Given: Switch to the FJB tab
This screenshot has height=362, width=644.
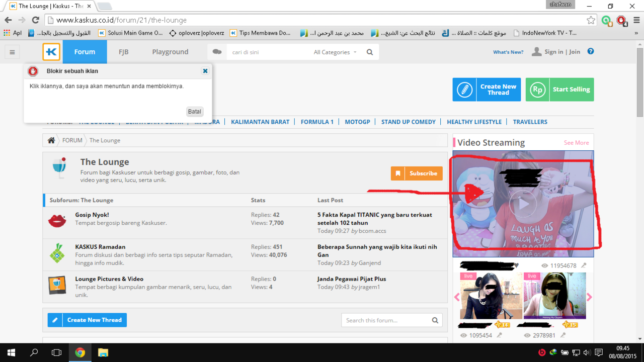Looking at the screenshot, I should click(x=124, y=52).
